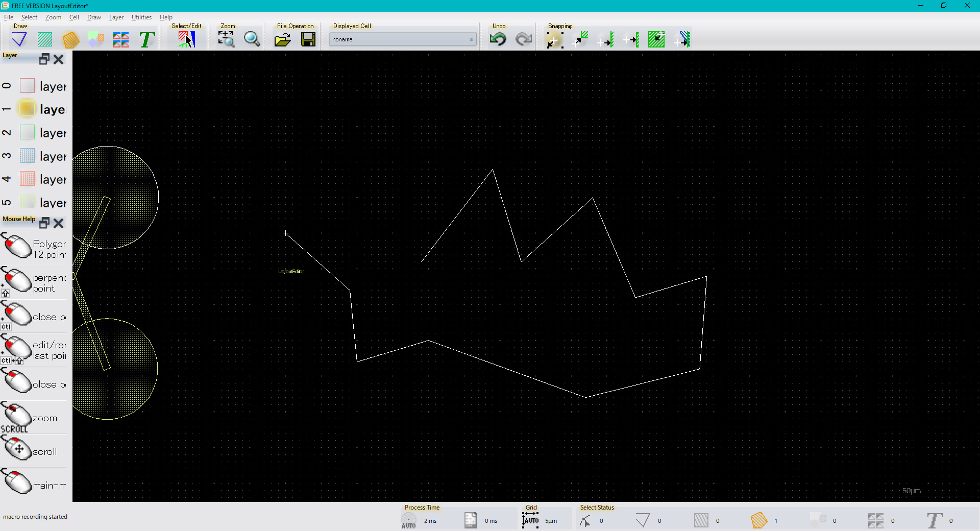Click the Process Time AUTO button
The width and height of the screenshot is (980, 531).
click(x=409, y=521)
